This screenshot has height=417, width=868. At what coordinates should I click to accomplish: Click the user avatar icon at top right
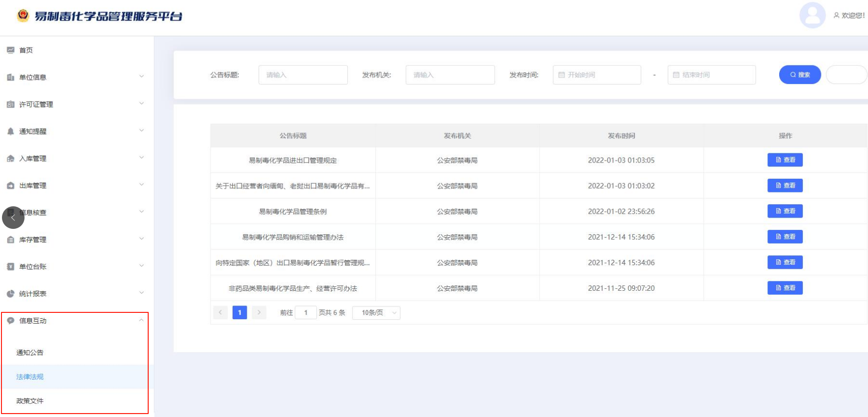(x=813, y=15)
